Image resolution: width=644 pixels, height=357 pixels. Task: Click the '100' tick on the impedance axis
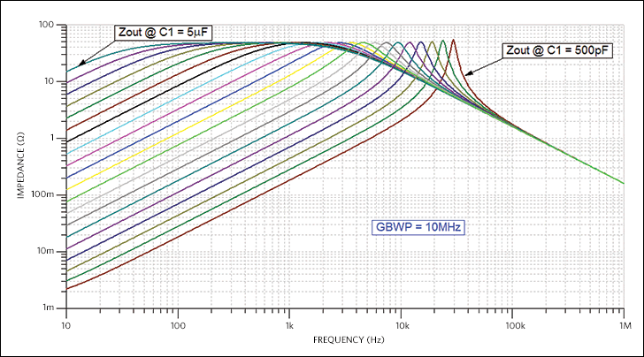[x=51, y=24]
